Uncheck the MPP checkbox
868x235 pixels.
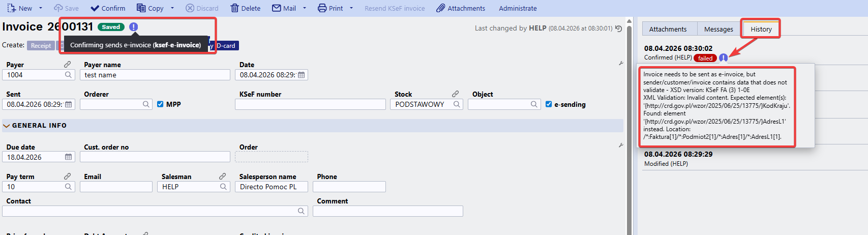point(160,104)
